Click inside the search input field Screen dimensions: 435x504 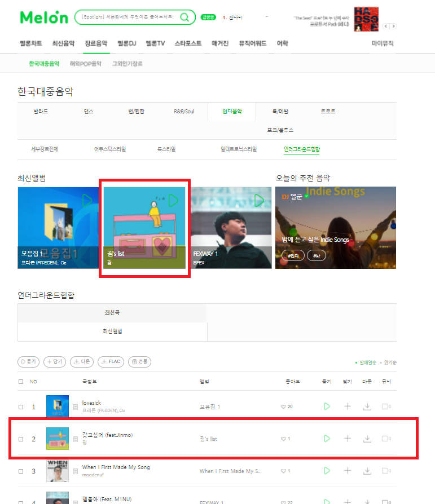pos(128,17)
